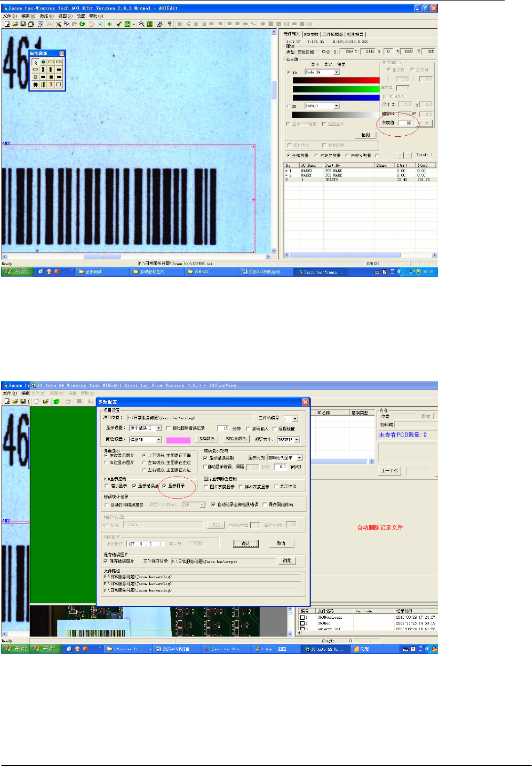This screenshot has width=532, height=766.
Task: Open 工作站编号 dropdown in 参数配置 dialog
Action: point(295,419)
